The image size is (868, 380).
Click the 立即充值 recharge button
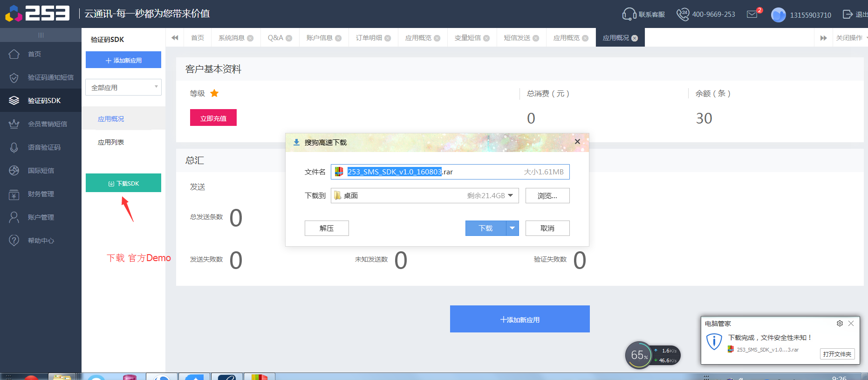pyautogui.click(x=213, y=117)
